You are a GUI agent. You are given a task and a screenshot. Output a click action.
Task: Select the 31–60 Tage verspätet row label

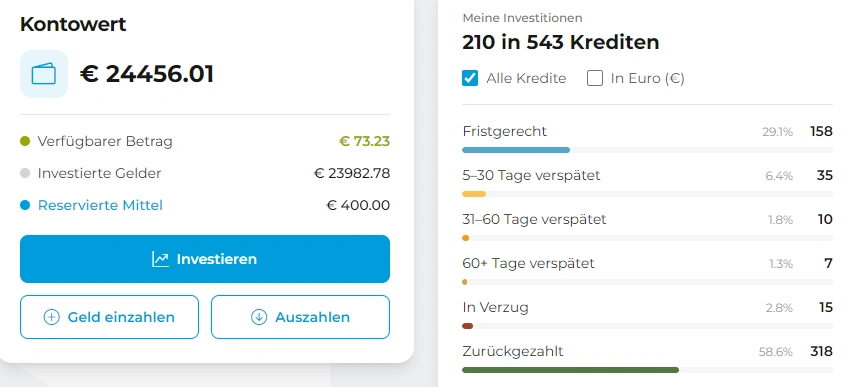coord(534,219)
